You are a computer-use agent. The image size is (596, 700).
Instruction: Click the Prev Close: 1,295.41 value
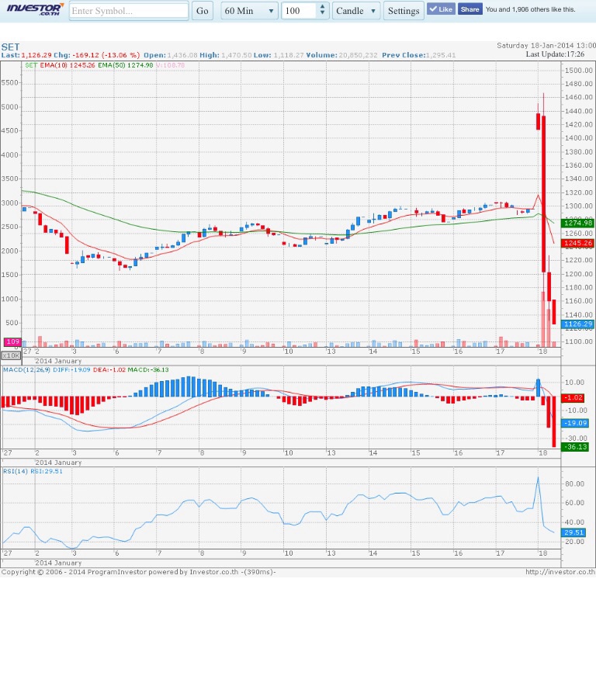point(419,55)
